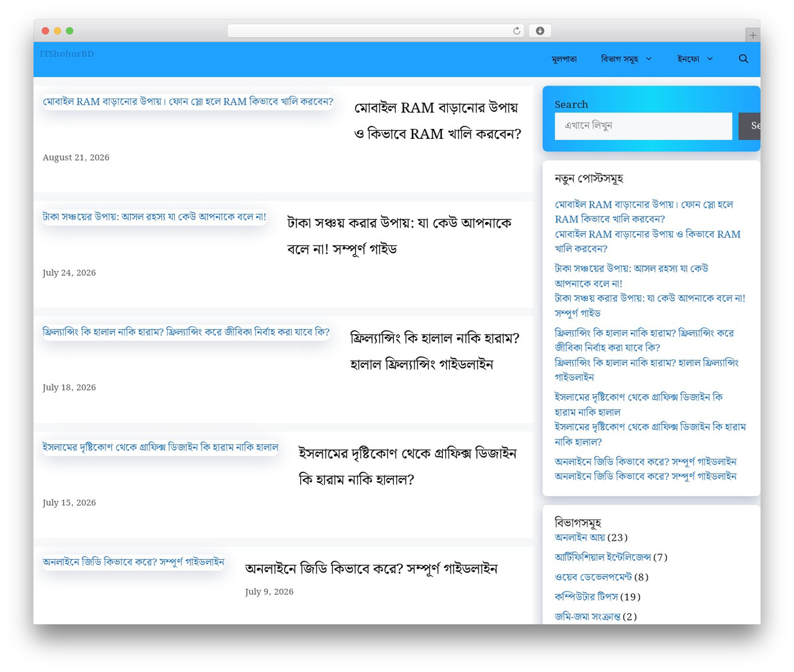Reload the page using the address bar icon
This screenshot has height=672, width=794.
(516, 31)
